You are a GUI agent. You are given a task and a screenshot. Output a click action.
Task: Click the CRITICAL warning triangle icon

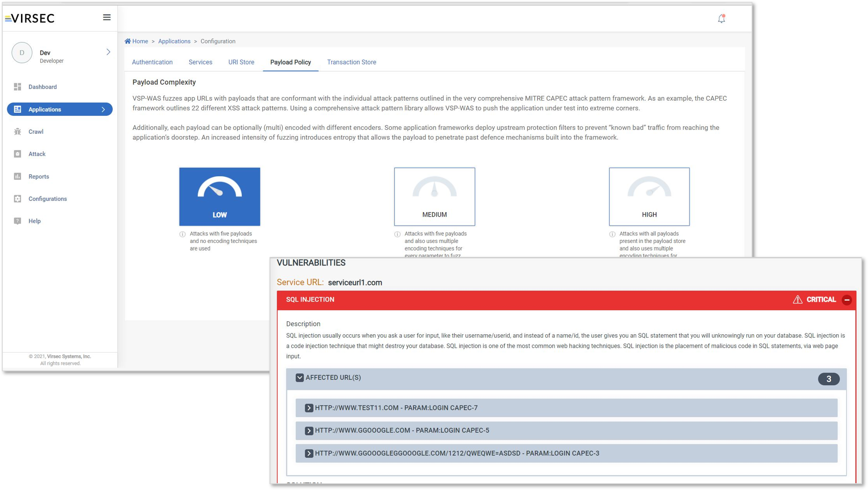(797, 299)
